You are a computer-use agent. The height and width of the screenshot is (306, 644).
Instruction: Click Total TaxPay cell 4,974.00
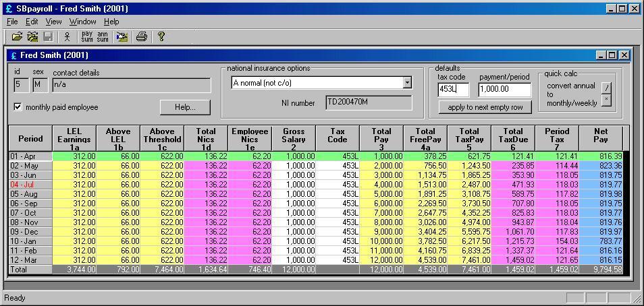click(469, 222)
